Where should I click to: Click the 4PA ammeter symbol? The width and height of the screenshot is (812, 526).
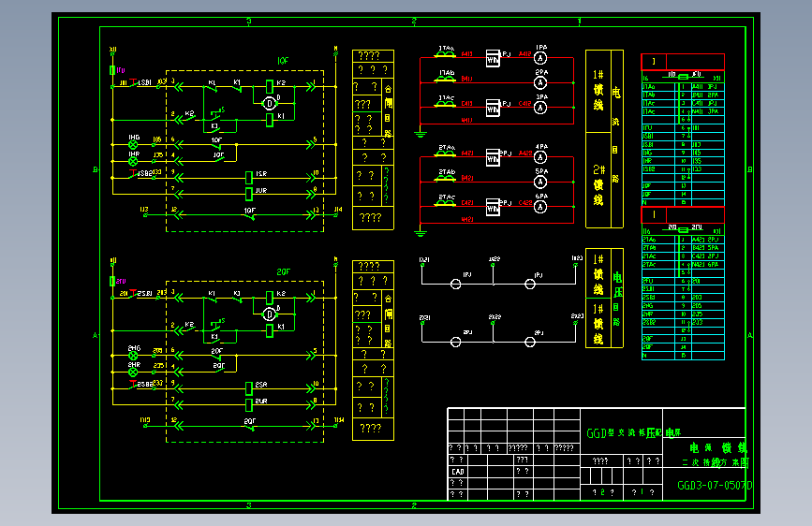coord(540,157)
